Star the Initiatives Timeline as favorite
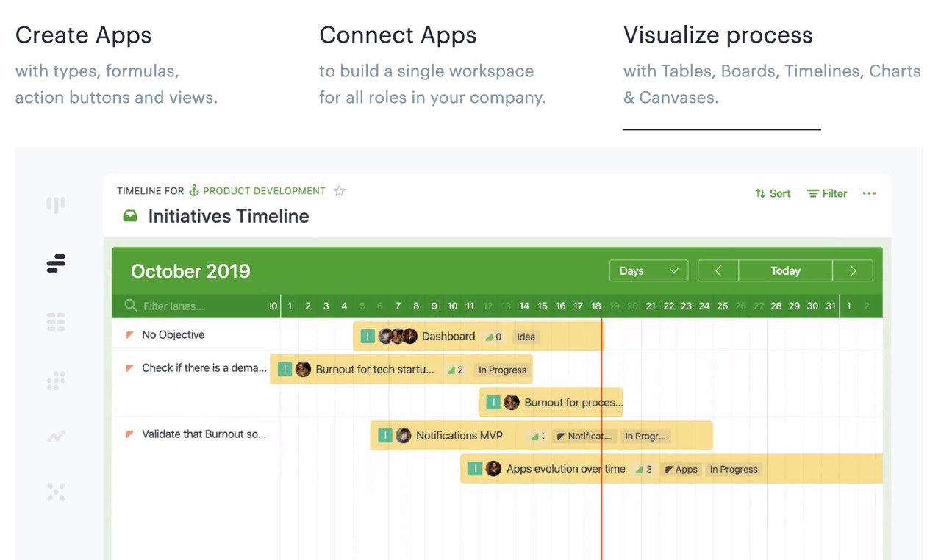941x560 pixels. [x=339, y=191]
